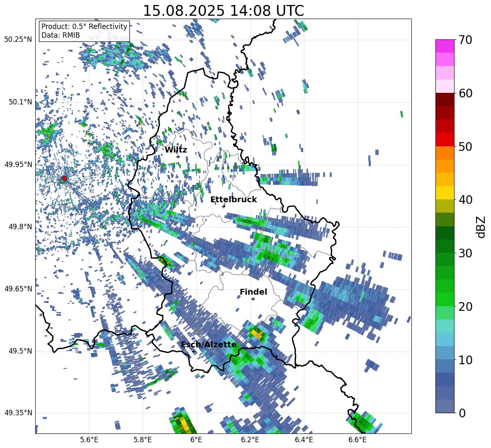
Task: Click the 50.1°N latitude tick label
Action: click(x=20, y=102)
